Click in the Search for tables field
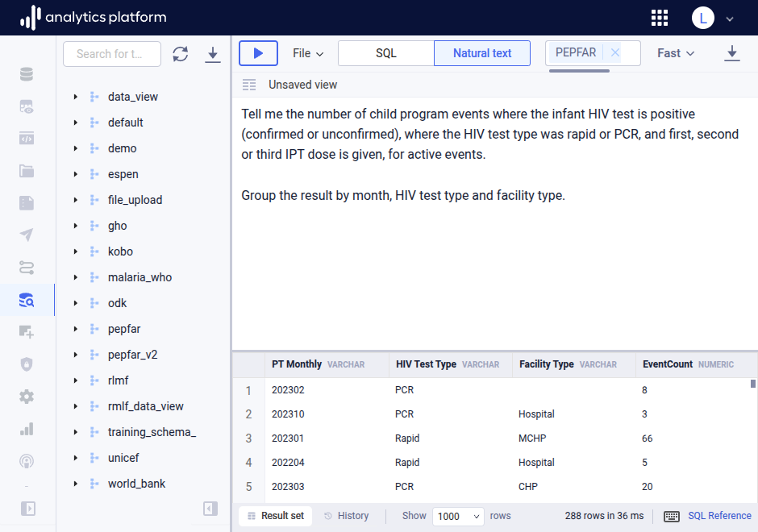The image size is (758, 532). 111,54
